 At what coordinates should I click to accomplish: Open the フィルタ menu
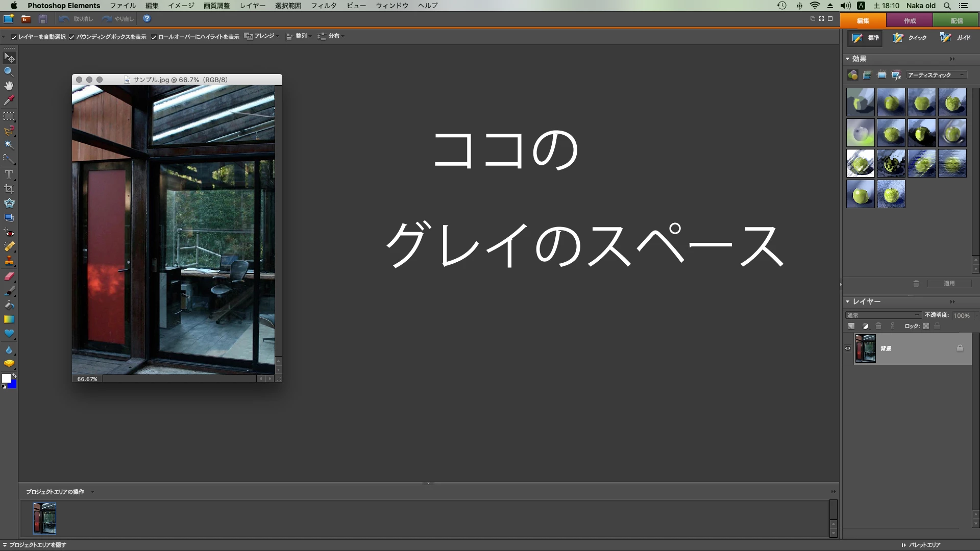pos(324,6)
